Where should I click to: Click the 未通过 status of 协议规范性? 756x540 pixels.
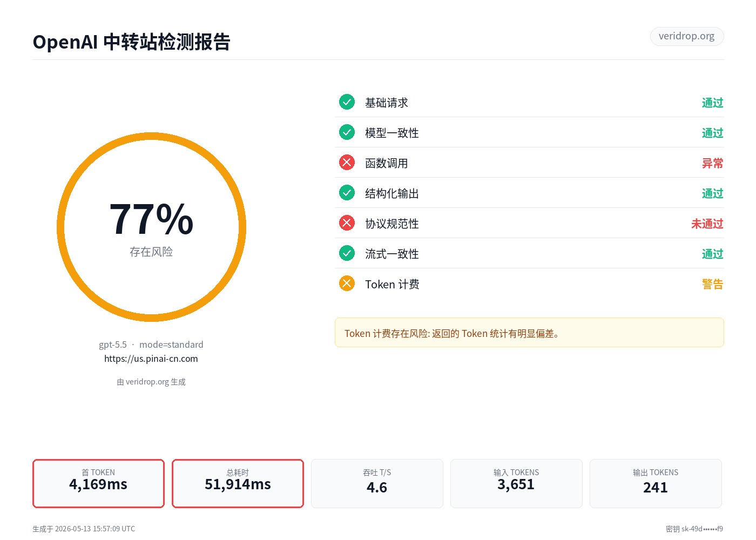707,224
